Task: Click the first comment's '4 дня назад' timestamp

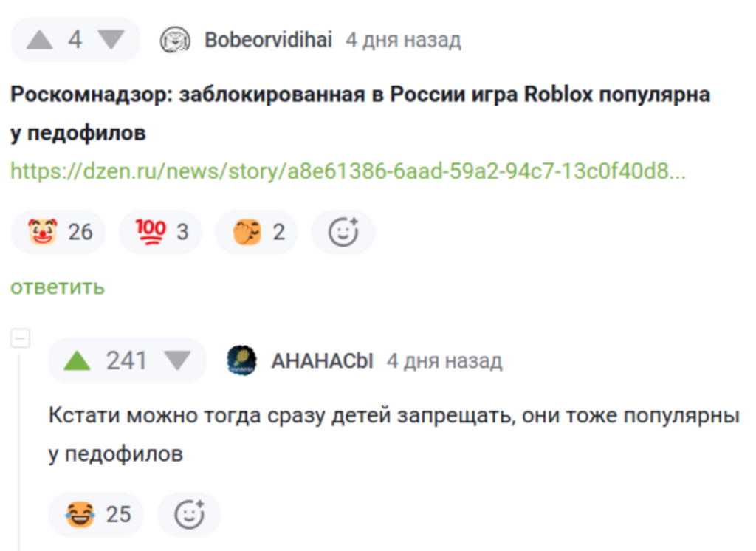Action: 403,40
